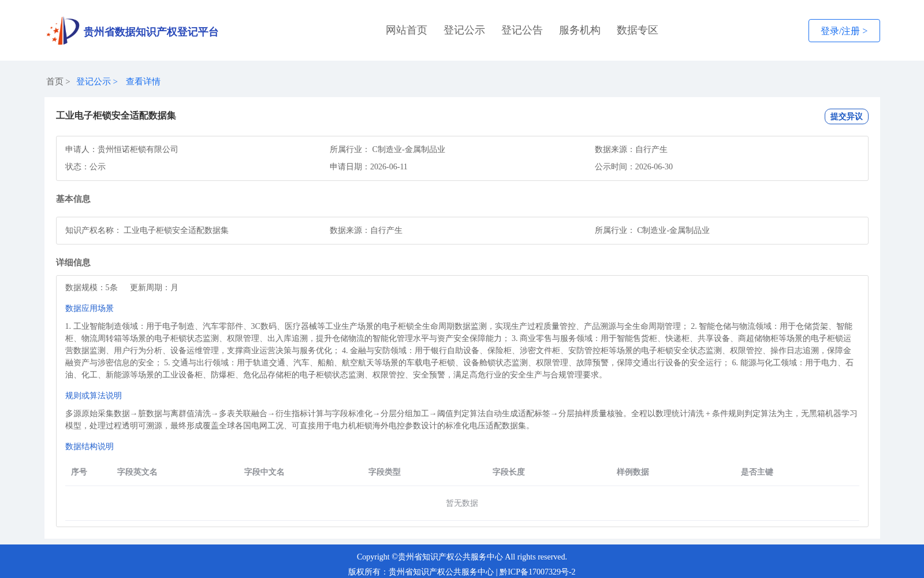Click the 字段类型 column header

click(385, 472)
